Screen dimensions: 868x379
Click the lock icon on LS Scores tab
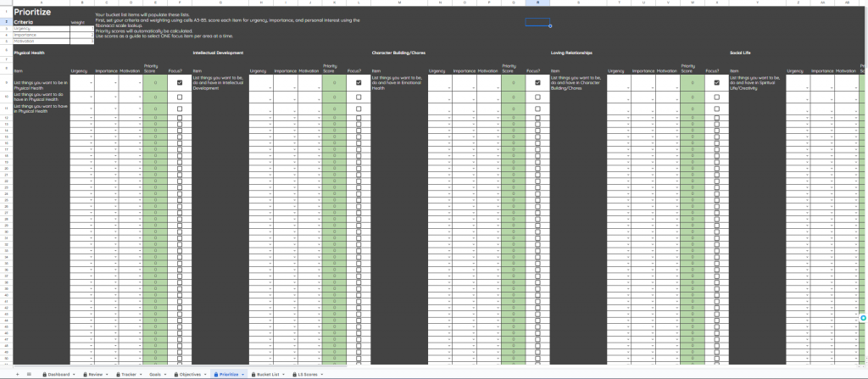294,373
